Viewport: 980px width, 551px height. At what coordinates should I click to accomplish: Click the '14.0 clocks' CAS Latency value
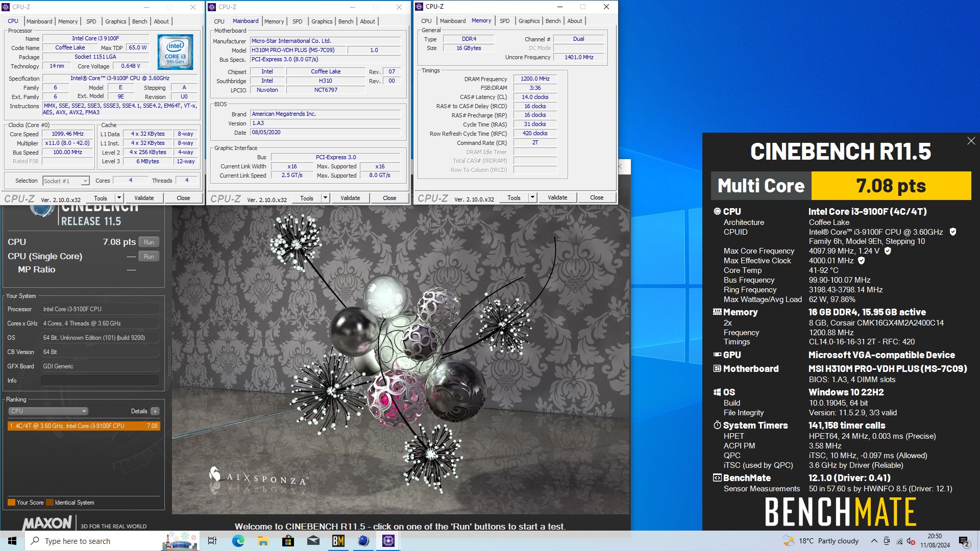pos(535,97)
